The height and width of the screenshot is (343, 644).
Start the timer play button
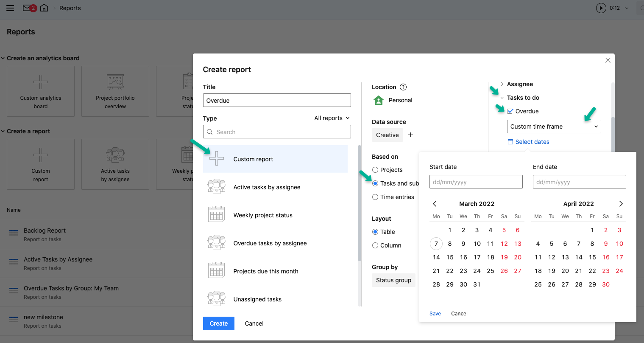601,8
